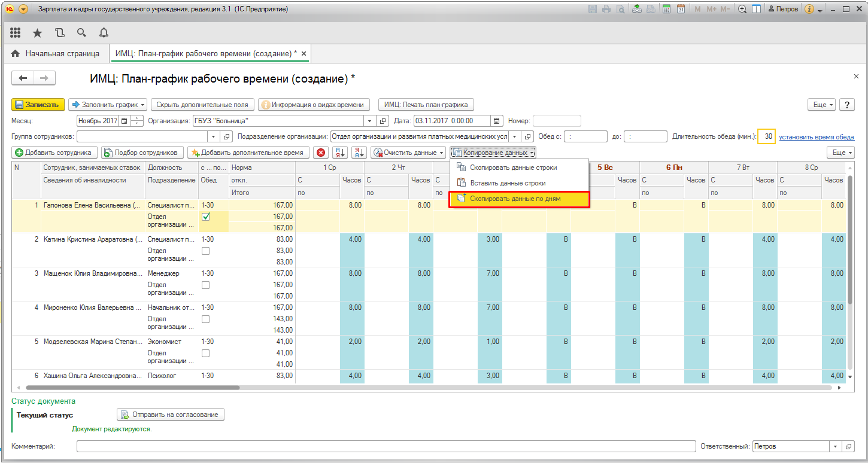Check the Обед checkbox for Катина Кристина

click(206, 251)
